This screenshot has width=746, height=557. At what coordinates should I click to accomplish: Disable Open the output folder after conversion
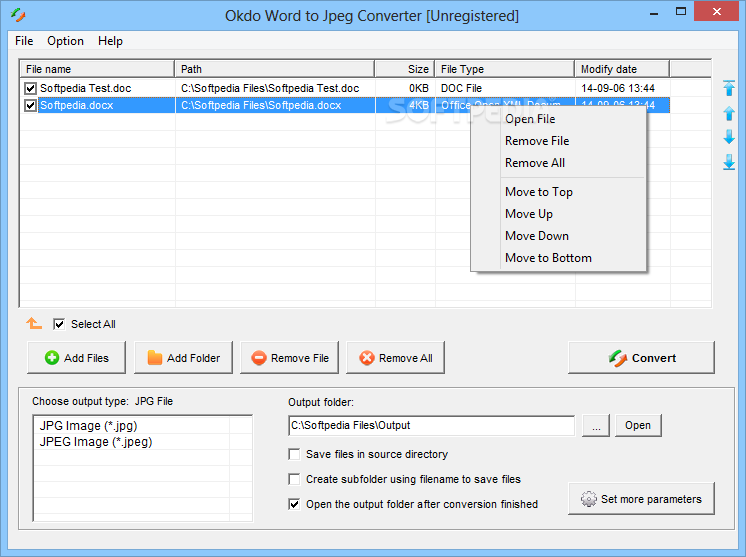[294, 504]
